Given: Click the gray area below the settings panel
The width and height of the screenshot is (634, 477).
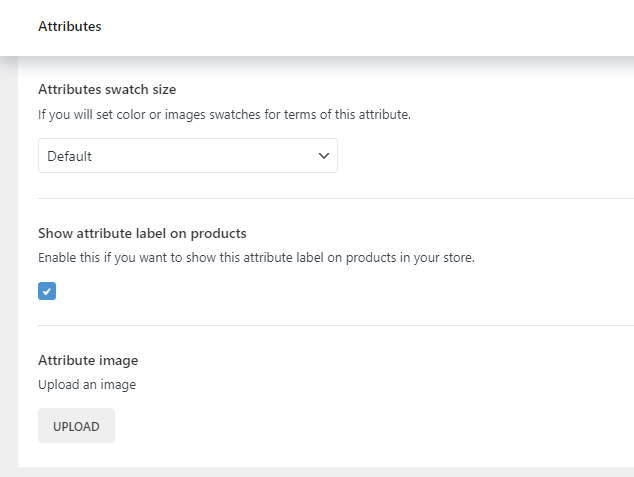Looking at the screenshot, I should click(x=320, y=472).
